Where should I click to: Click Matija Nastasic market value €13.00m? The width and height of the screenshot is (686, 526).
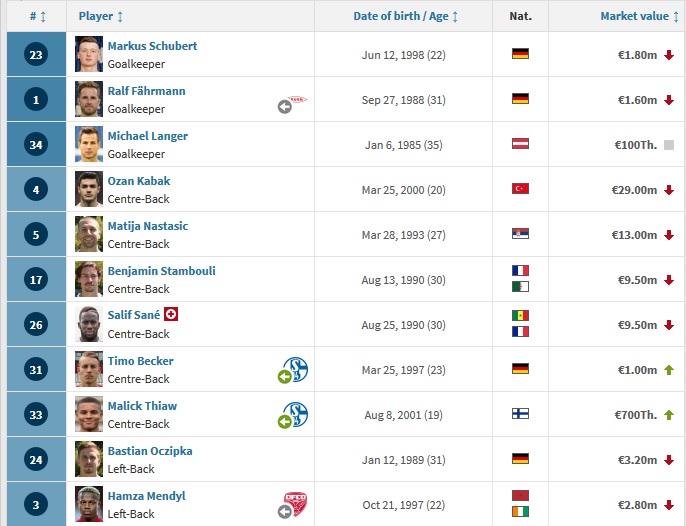pyautogui.click(x=637, y=234)
